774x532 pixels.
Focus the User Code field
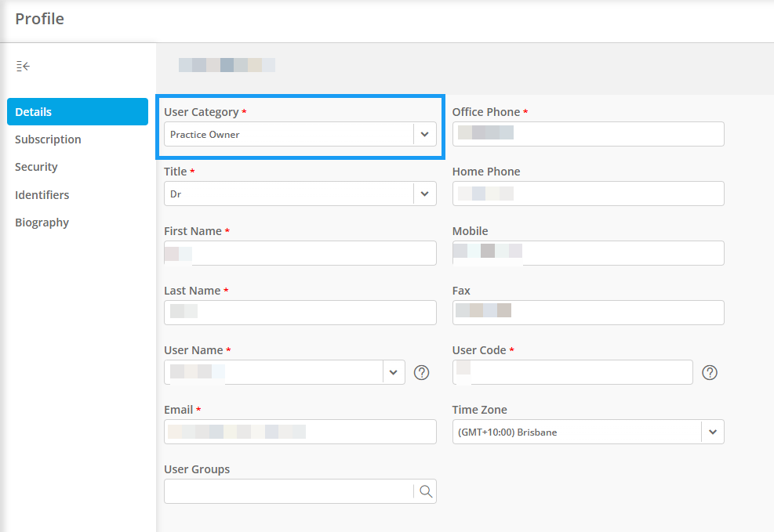[572, 372]
